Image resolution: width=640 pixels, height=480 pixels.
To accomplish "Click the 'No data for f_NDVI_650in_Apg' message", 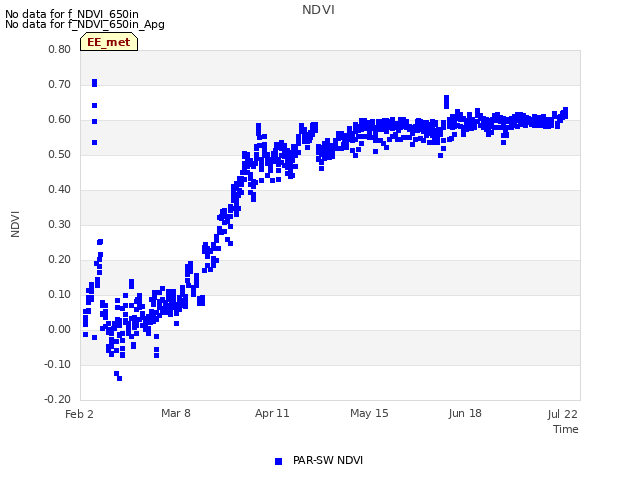I will [x=85, y=25].
